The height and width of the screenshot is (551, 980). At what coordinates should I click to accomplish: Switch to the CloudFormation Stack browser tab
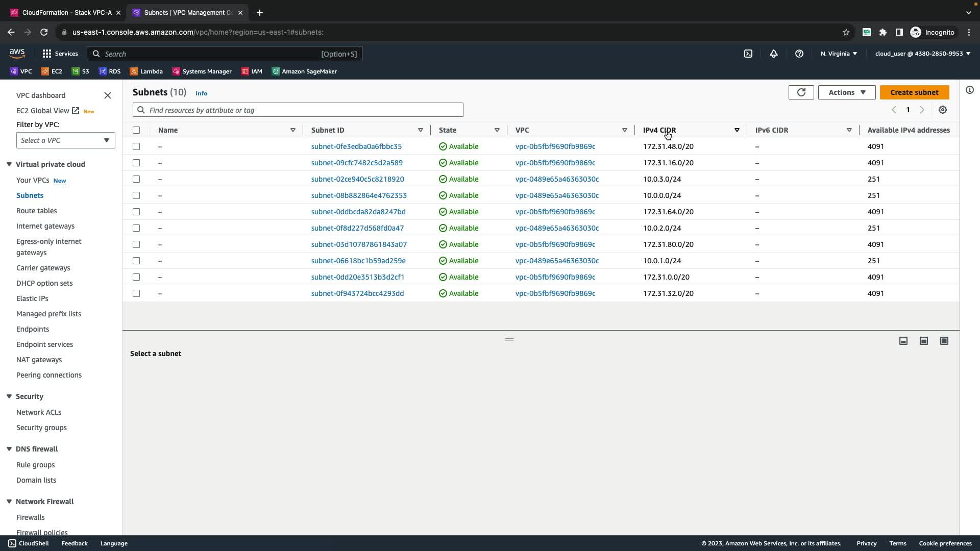pos(66,12)
